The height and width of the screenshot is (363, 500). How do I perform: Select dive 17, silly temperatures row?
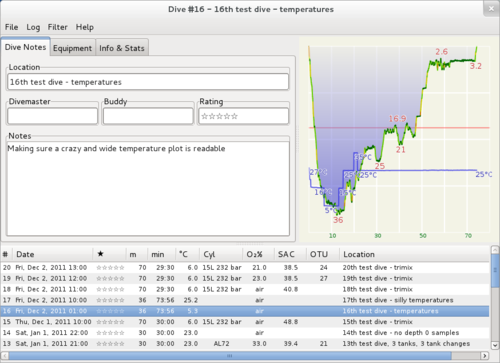245,300
